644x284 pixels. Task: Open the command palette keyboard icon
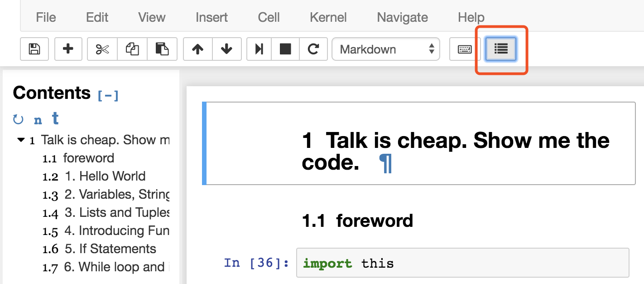(465, 49)
